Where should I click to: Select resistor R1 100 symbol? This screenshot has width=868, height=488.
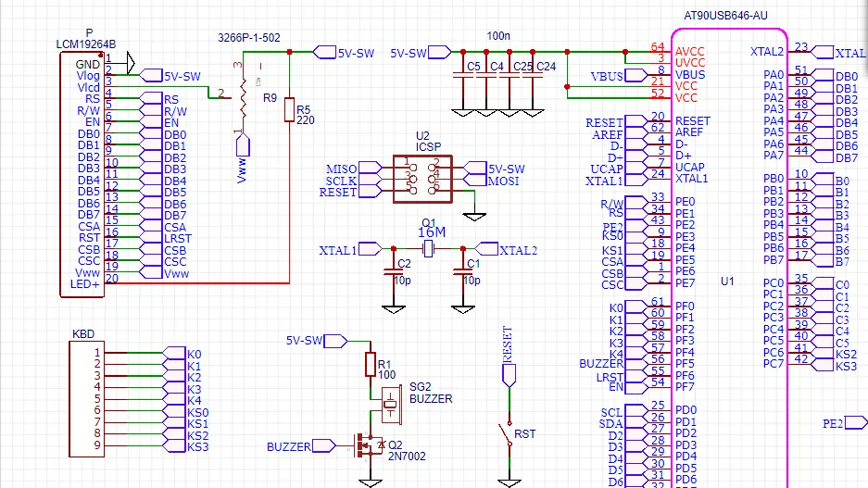click(371, 364)
